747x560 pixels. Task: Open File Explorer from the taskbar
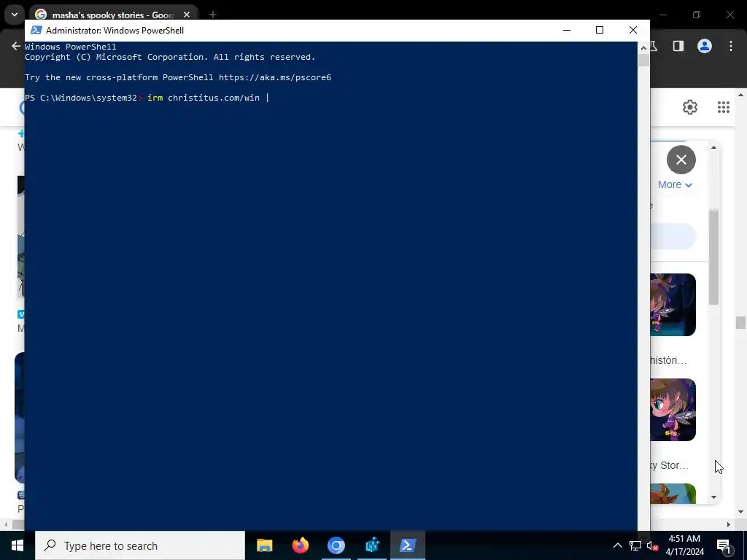(264, 545)
